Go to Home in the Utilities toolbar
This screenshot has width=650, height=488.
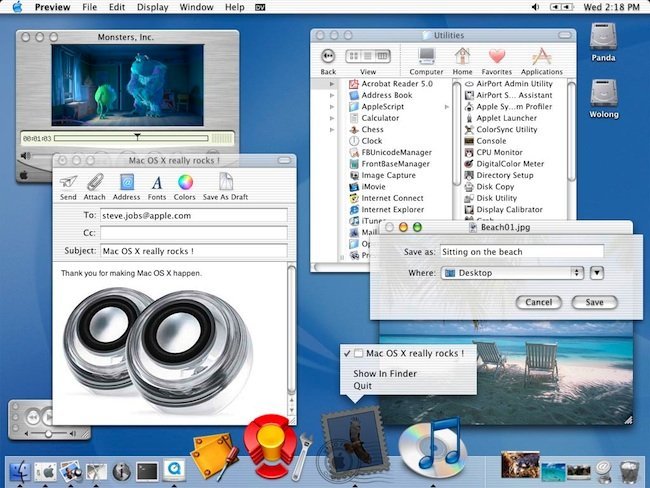(x=462, y=57)
